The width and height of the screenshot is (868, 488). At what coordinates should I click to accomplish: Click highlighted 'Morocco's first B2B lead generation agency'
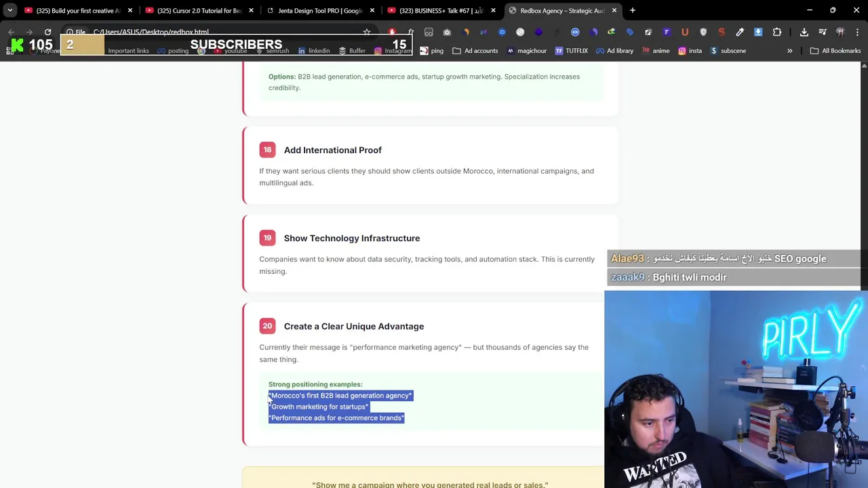pyautogui.click(x=340, y=395)
